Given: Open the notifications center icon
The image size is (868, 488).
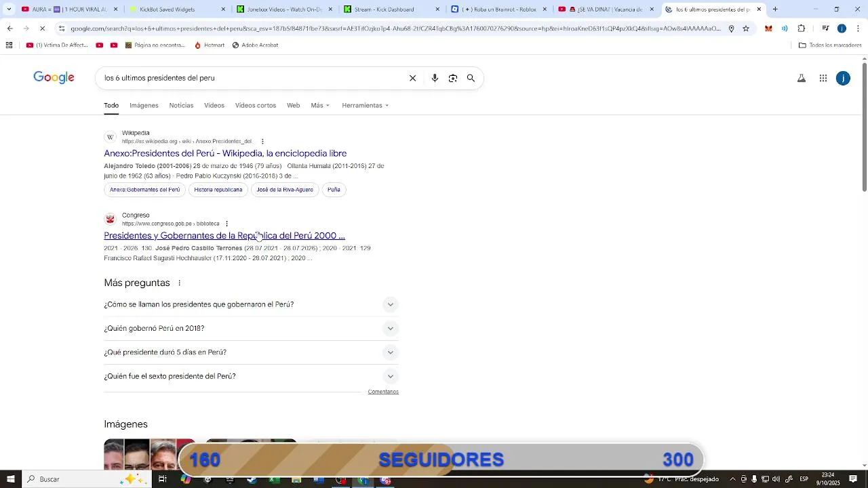Looking at the screenshot, I should 853,479.
